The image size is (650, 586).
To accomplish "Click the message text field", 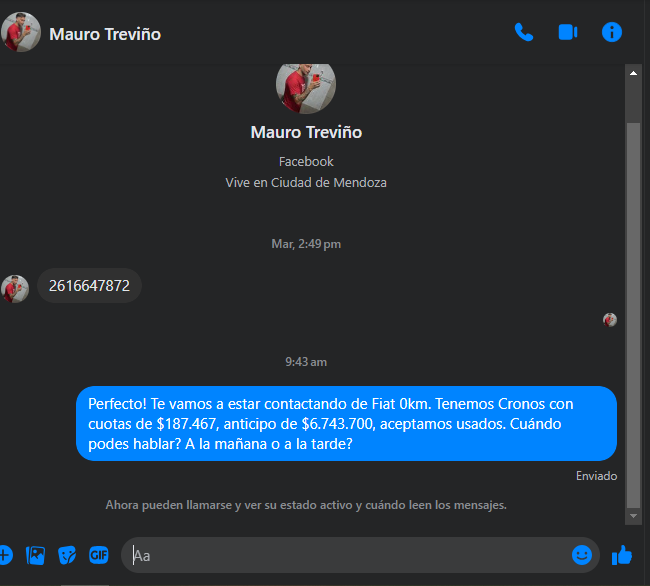I will (x=348, y=555).
